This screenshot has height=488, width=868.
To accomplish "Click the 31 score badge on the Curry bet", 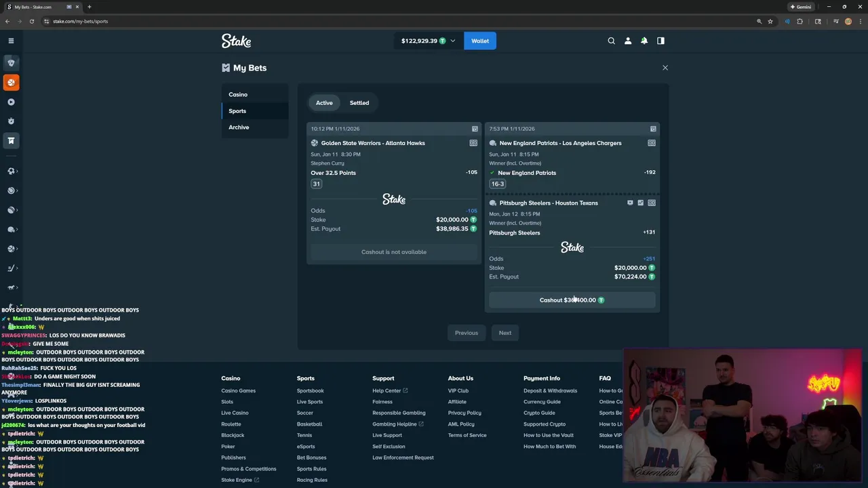I will pos(316,184).
